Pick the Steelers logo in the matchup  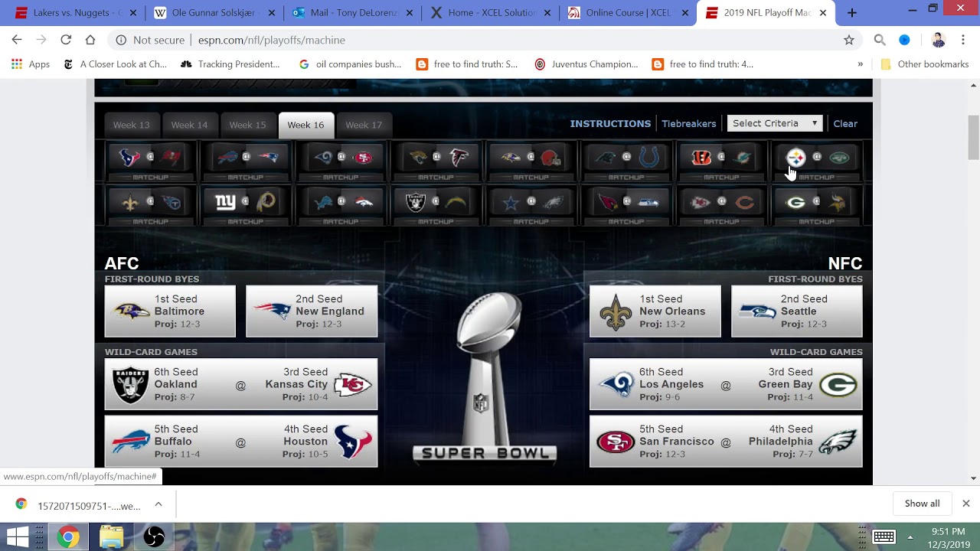tap(796, 158)
